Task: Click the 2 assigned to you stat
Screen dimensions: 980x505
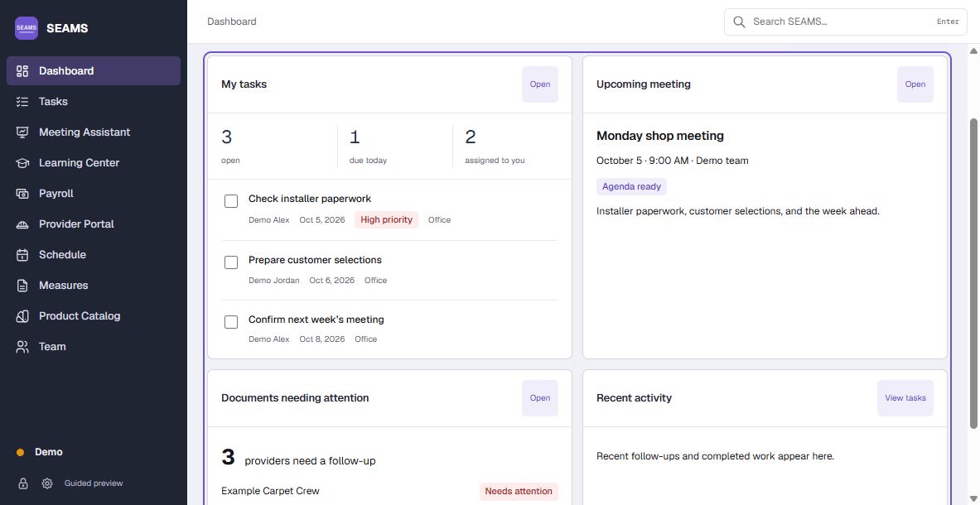Action: pos(495,146)
